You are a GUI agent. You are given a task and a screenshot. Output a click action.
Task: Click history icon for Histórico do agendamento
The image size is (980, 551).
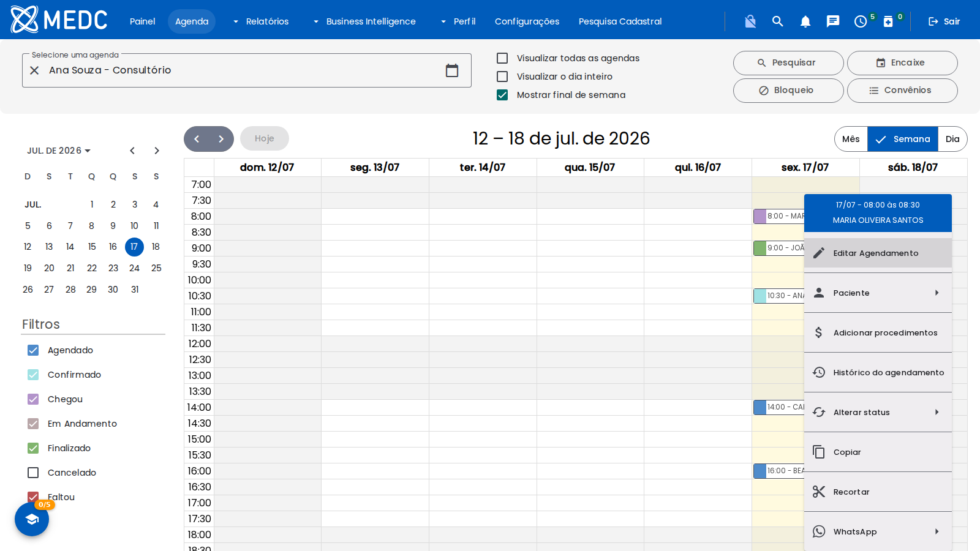coord(819,372)
